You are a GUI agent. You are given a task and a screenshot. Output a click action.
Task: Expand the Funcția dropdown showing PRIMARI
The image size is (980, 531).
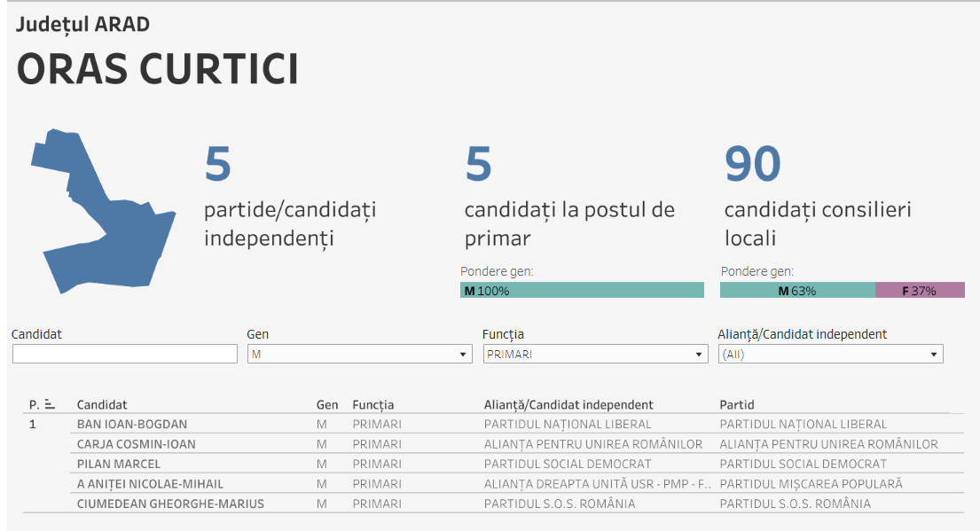point(594,354)
